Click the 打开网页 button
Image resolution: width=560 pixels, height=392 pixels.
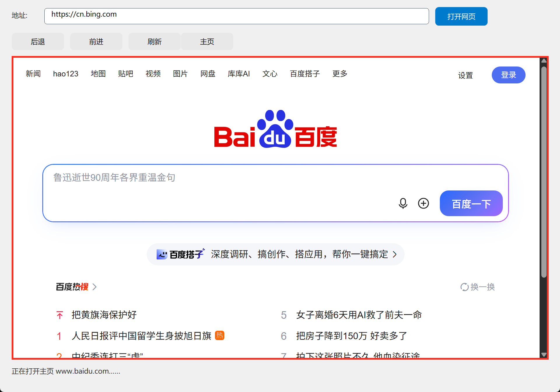click(x=461, y=16)
